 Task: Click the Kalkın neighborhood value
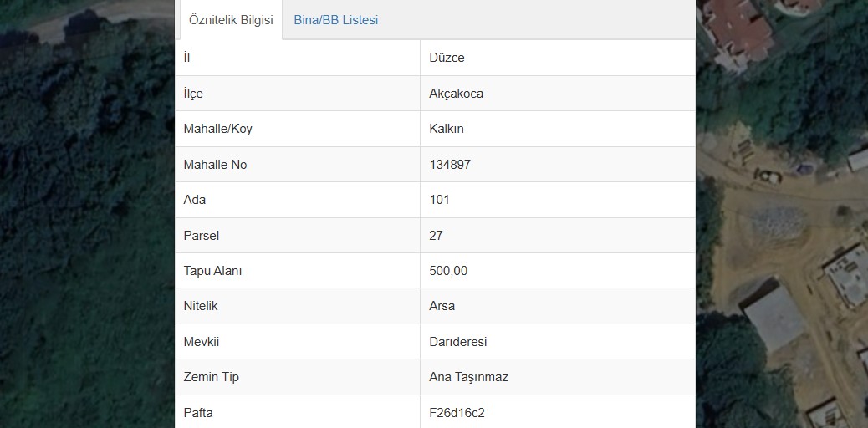tap(447, 129)
